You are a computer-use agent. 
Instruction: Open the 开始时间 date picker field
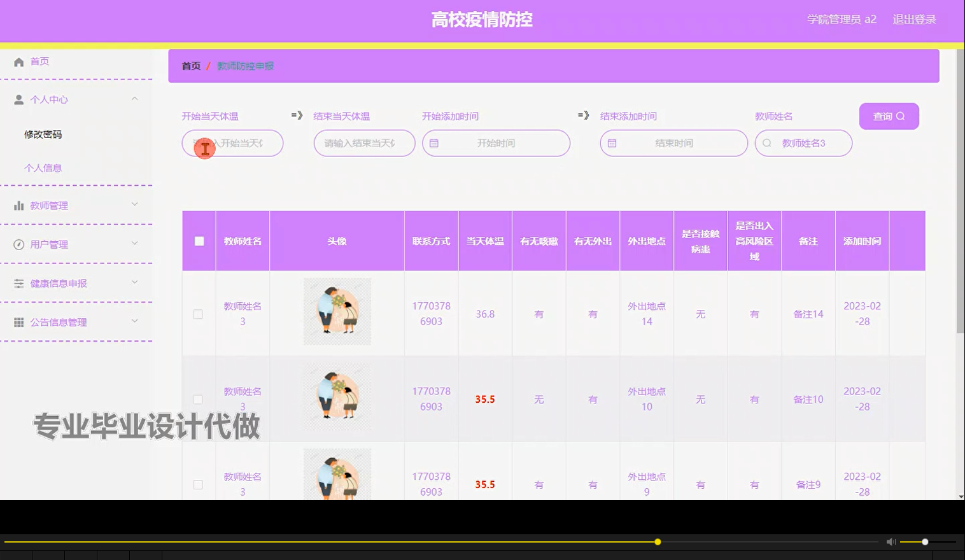pyautogui.click(x=496, y=143)
